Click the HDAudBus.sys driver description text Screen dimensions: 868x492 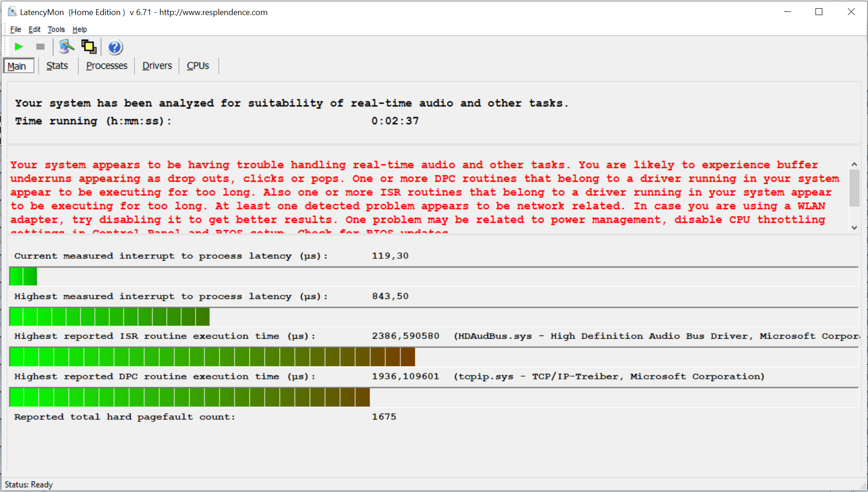click(x=657, y=336)
